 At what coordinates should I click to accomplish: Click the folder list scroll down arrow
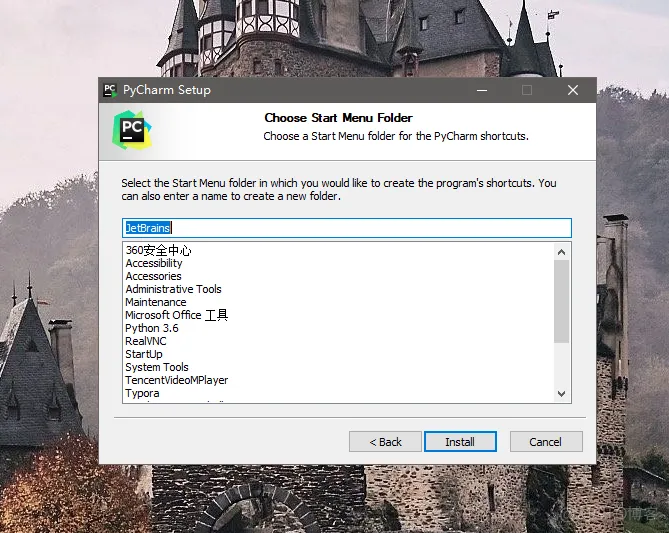point(561,393)
